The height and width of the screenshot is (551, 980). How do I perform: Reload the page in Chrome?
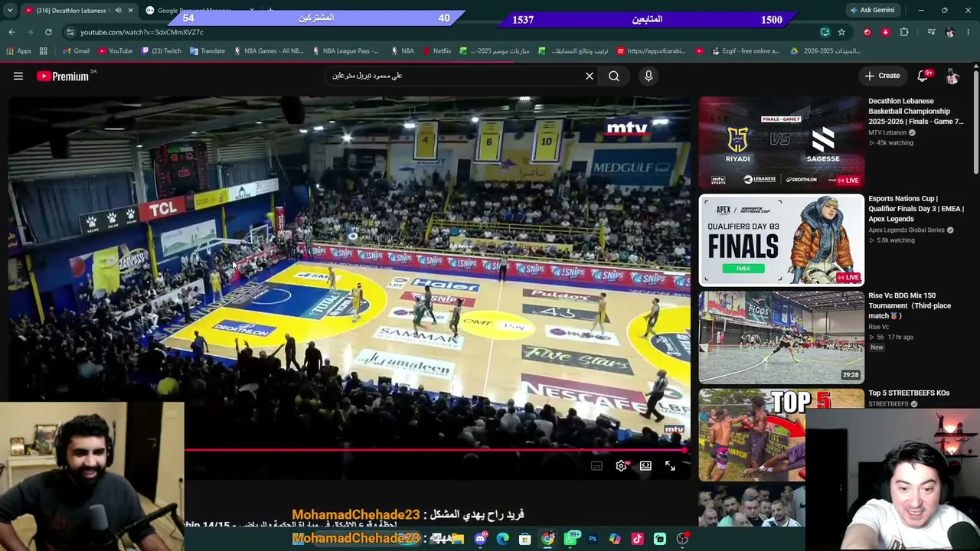[x=48, y=32]
